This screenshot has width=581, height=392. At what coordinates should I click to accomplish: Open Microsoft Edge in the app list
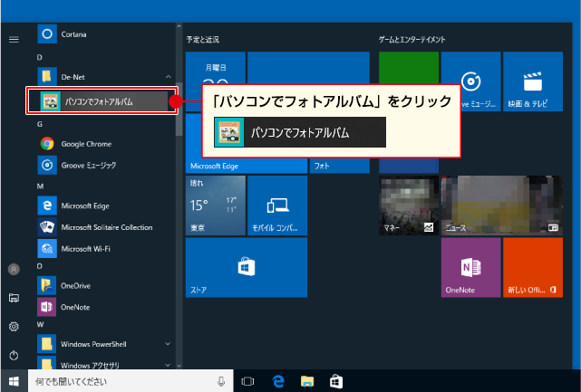coord(106,206)
